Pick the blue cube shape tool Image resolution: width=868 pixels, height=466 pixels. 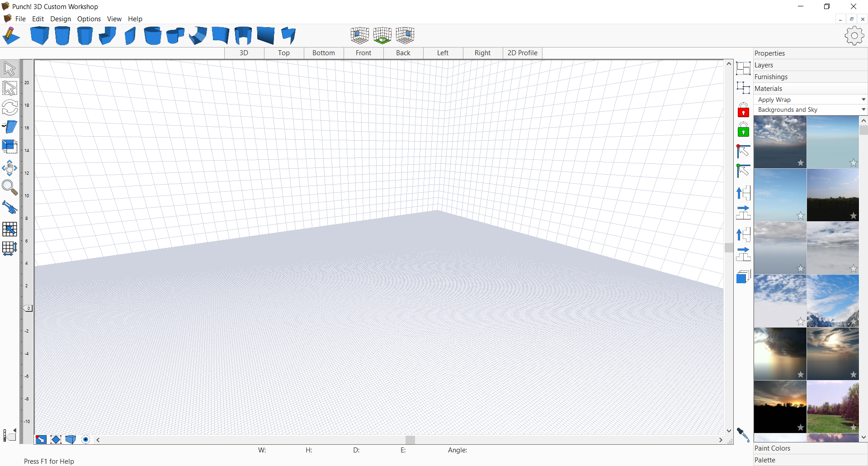tap(40, 36)
